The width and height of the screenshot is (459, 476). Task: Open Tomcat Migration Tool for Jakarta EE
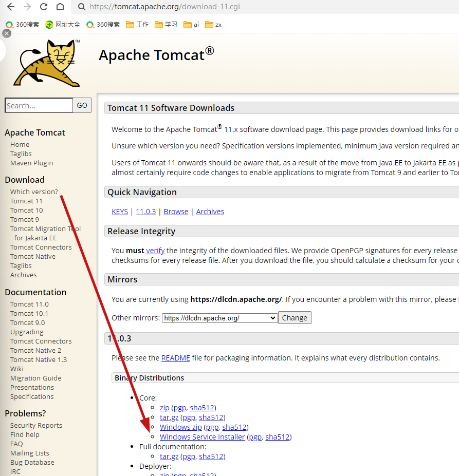[45, 233]
